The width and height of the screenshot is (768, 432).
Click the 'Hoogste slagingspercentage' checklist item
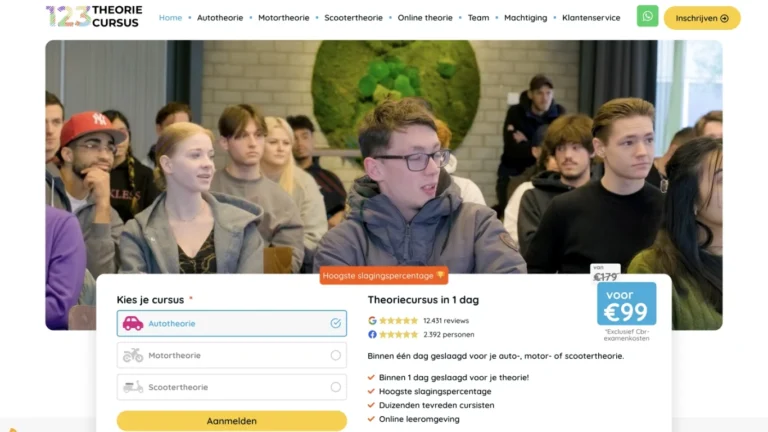pyautogui.click(x=435, y=391)
